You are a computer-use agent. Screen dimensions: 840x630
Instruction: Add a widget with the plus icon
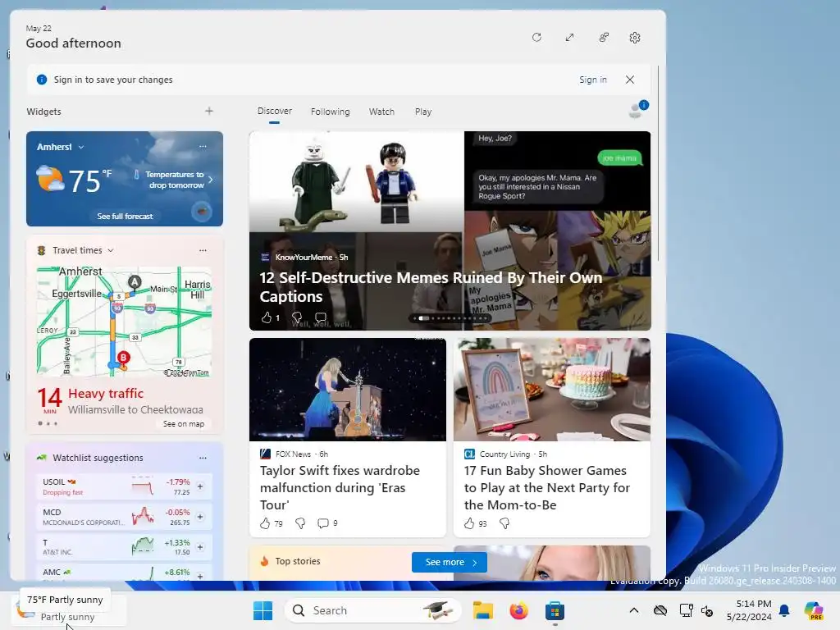pyautogui.click(x=209, y=111)
